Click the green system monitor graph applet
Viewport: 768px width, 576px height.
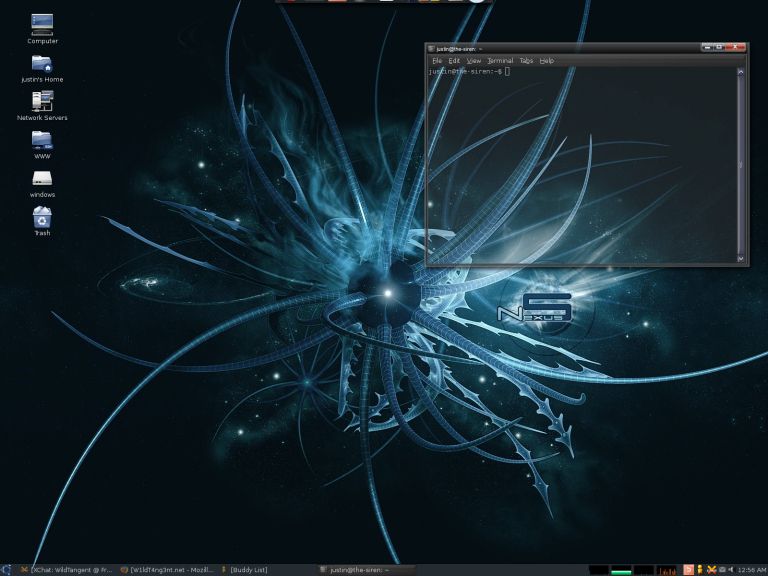(x=621, y=570)
